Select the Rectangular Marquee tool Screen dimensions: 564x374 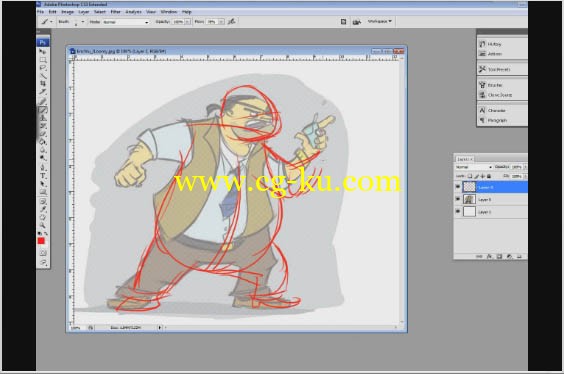coord(43,60)
